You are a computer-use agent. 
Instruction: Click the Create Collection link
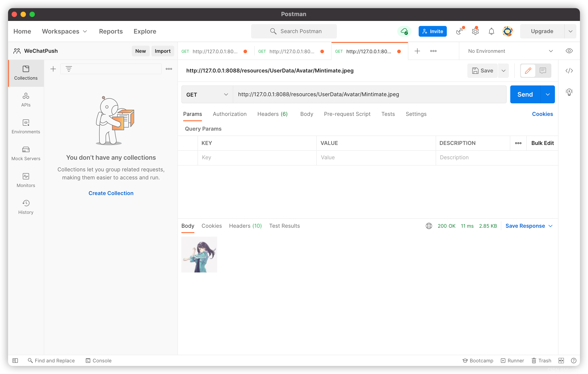111,193
